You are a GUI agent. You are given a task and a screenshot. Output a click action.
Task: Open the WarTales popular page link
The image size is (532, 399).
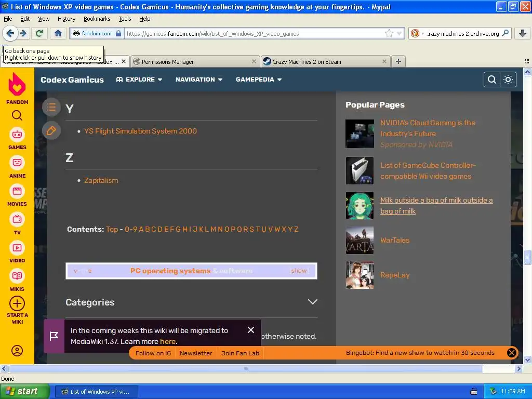[x=395, y=240]
